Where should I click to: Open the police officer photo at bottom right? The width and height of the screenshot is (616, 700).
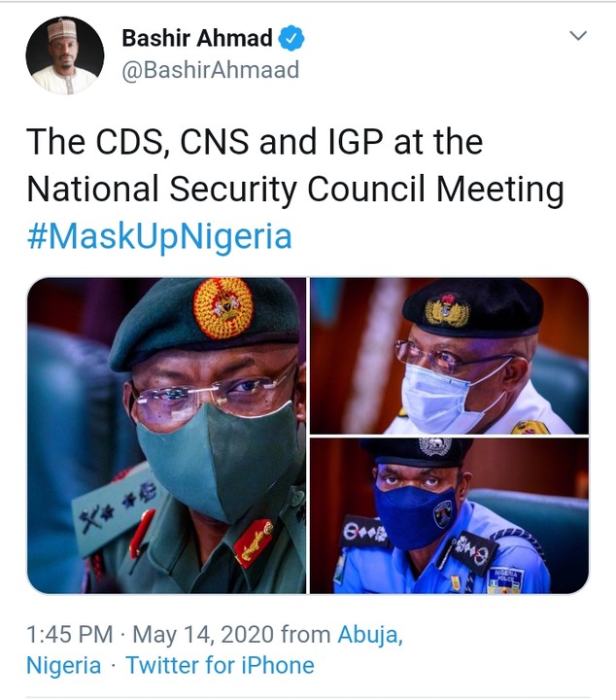(449, 515)
